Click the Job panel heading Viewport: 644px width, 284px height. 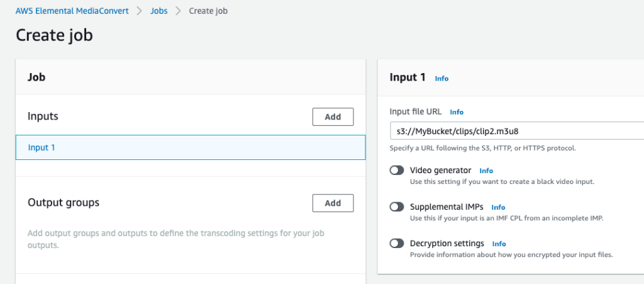tap(36, 77)
